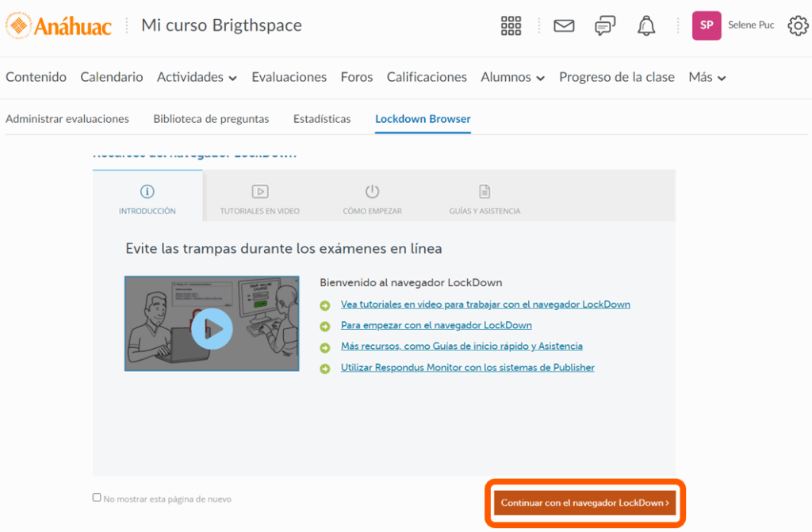
Task: Open the course selector grid icon
Action: pos(511,25)
